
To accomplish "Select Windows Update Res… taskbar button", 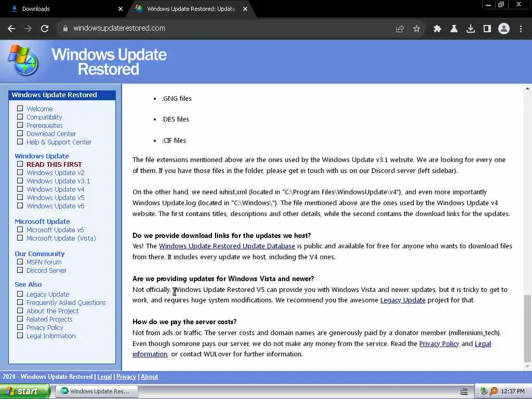I will pos(97,392).
